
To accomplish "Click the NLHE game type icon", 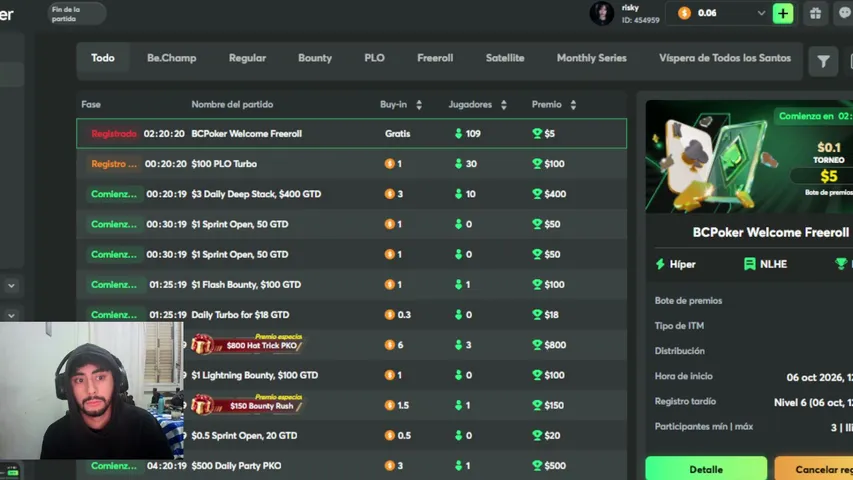I will [749, 264].
